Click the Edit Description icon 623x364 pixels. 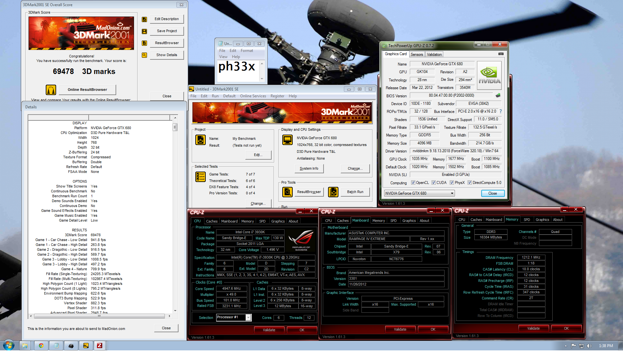point(144,19)
